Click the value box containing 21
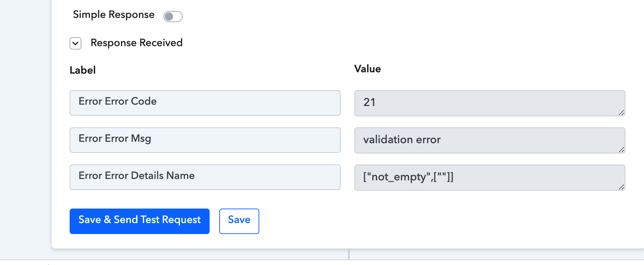The height and width of the screenshot is (265, 644). [489, 103]
